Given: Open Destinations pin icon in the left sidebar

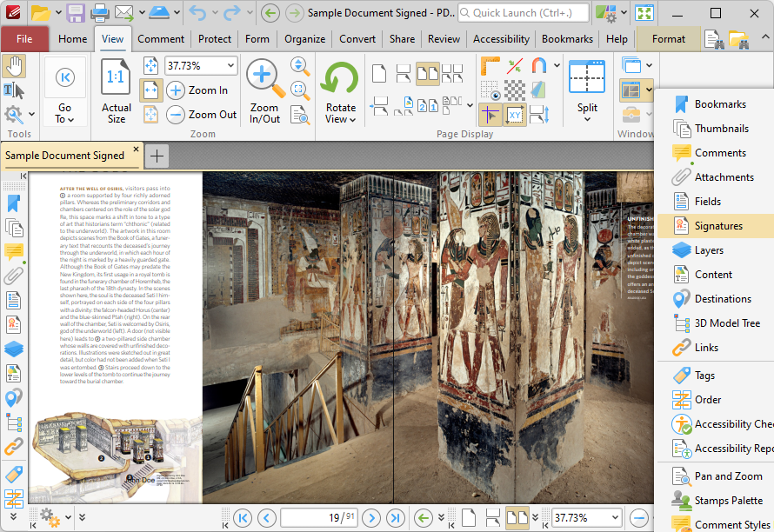Looking at the screenshot, I should (x=14, y=398).
